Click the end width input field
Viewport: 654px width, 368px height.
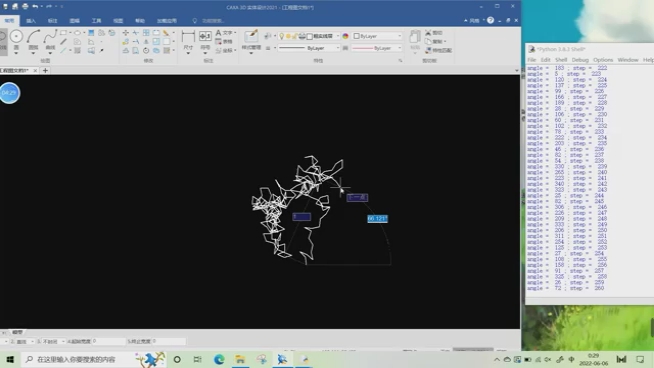(169, 341)
